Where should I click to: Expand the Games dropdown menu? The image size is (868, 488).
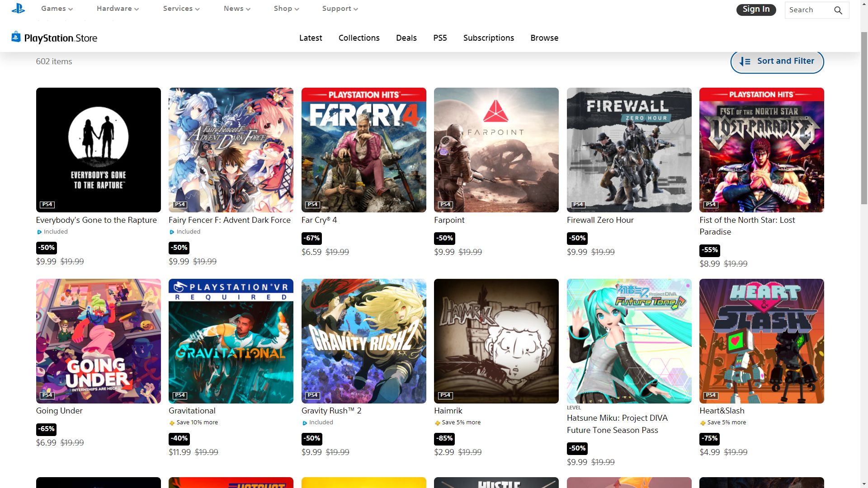tap(57, 9)
